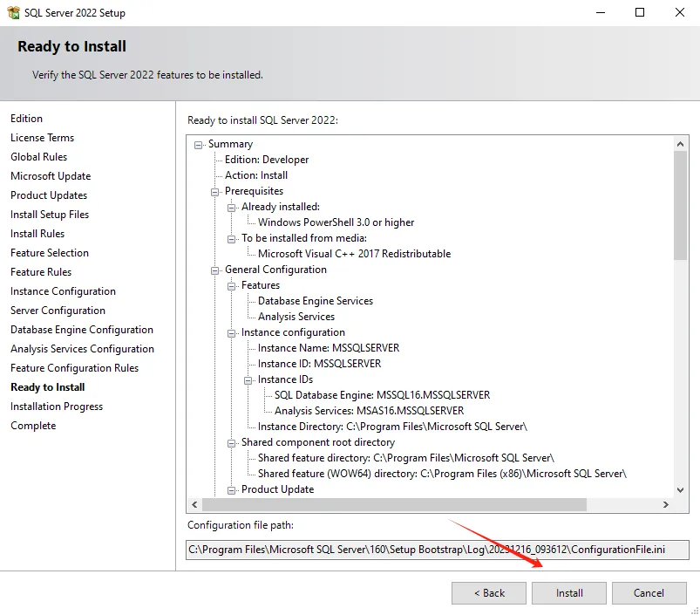Collapse the Summary tree node
Viewport: 700px width, 615px height.
(198, 145)
